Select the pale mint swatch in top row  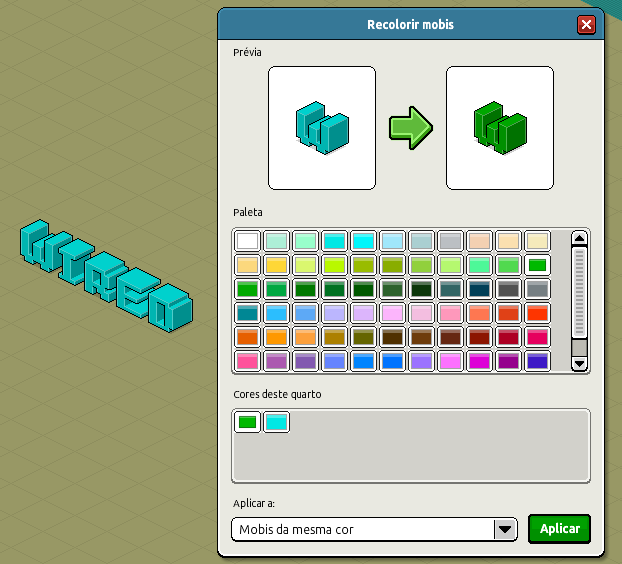[276, 241]
